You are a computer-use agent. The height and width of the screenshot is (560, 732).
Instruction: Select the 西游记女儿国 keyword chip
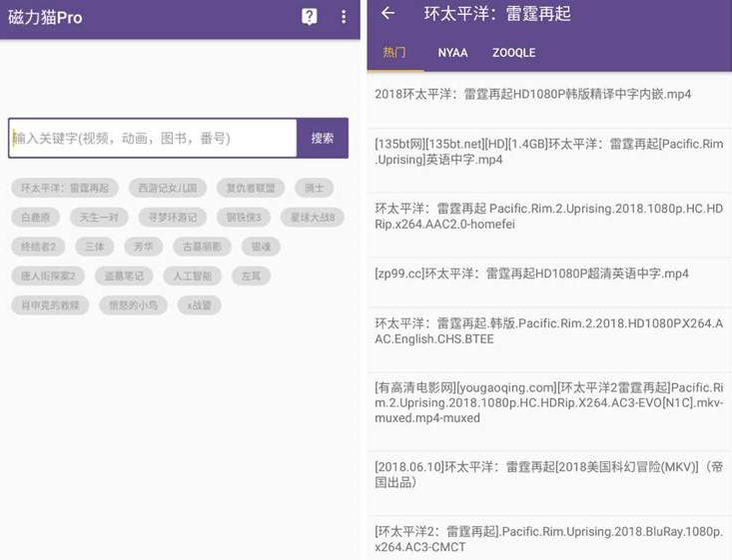(168, 188)
